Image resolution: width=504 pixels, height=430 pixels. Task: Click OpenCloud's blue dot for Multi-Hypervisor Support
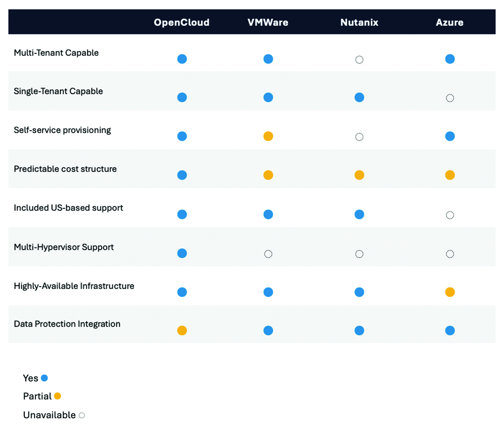click(182, 253)
